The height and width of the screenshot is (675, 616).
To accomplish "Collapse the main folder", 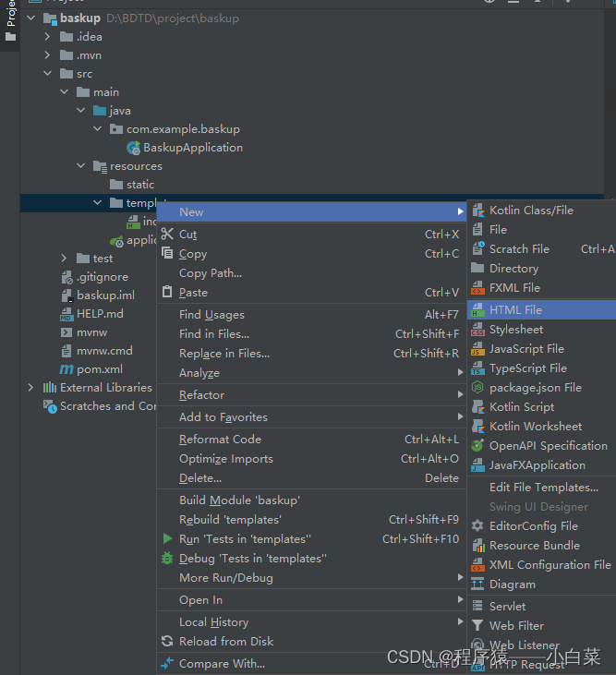I will point(64,92).
